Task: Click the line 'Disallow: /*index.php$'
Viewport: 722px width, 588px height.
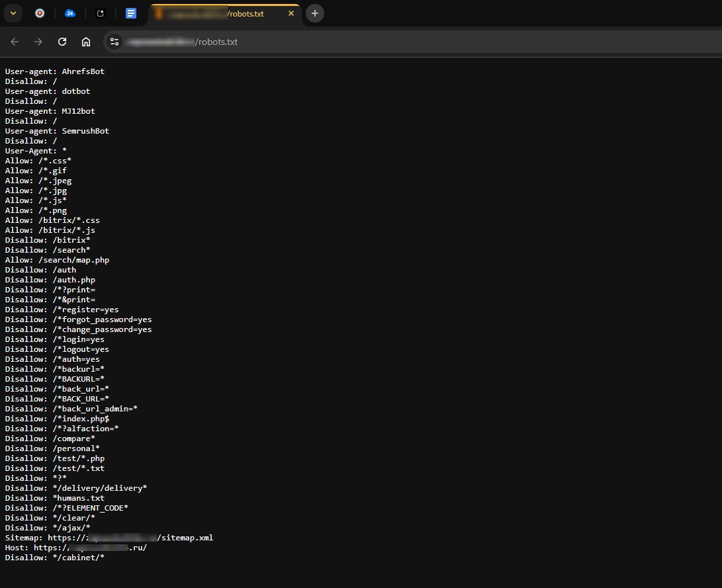Action: [x=57, y=419]
